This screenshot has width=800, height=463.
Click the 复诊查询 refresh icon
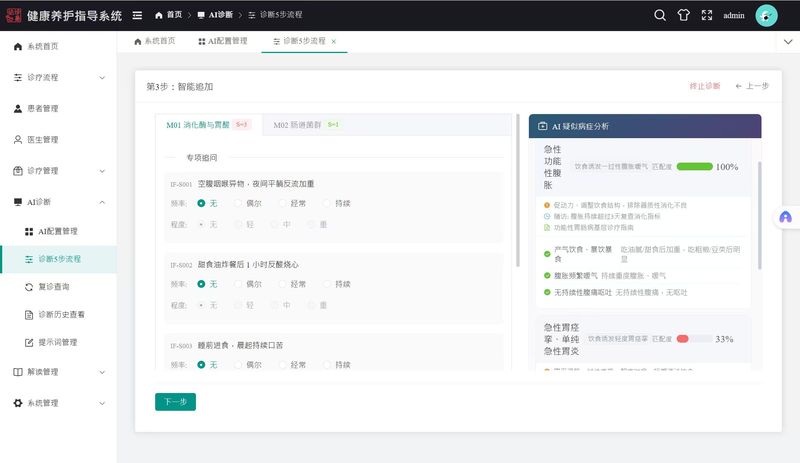pos(29,287)
